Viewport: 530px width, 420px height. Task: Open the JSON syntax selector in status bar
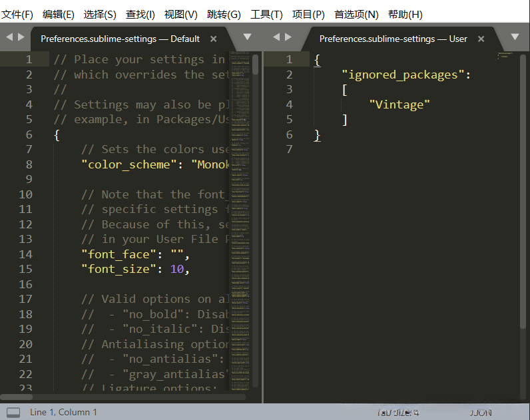[481, 413]
